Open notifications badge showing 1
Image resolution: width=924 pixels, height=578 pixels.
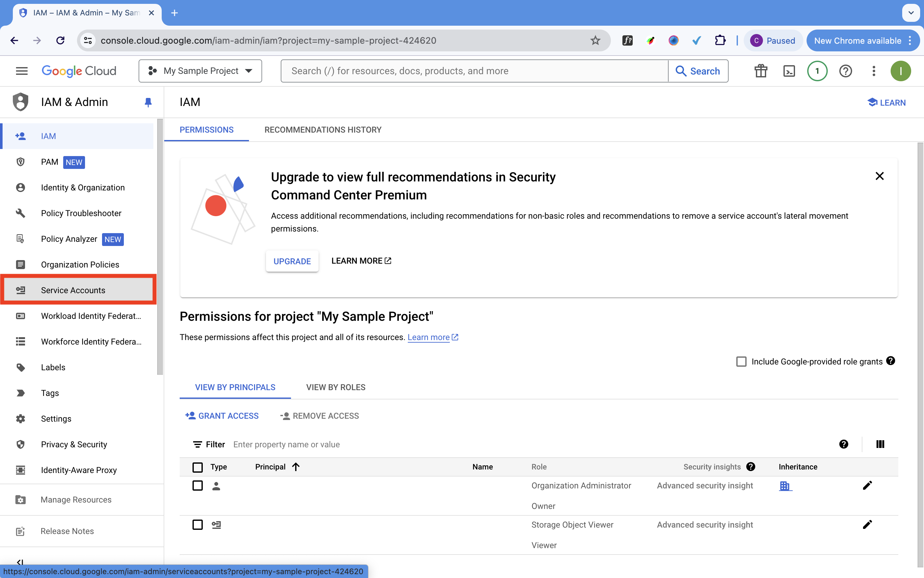(817, 71)
